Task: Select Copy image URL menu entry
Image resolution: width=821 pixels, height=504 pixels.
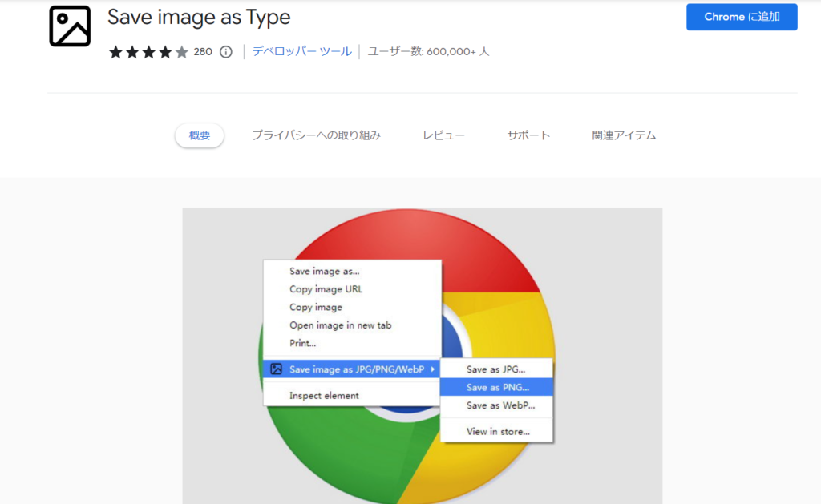Action: (x=353, y=289)
